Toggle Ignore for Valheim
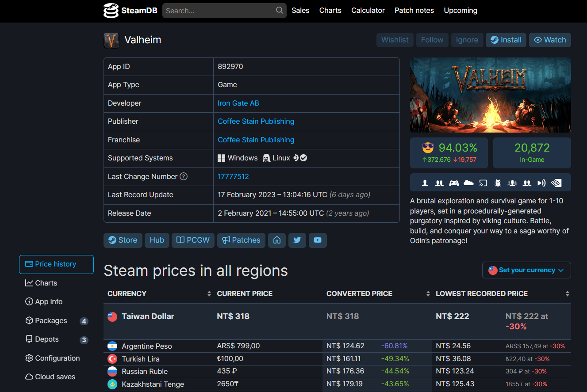Screen dimensions: 587x392 pos(467,40)
